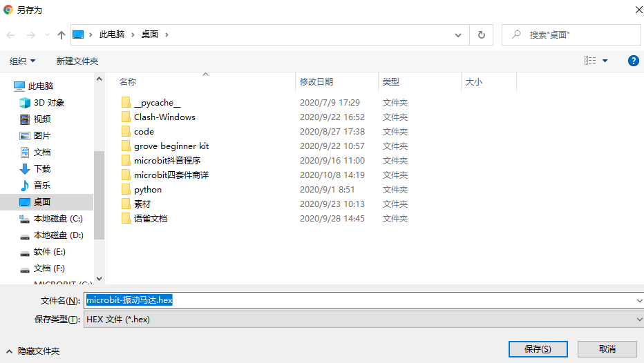Screen dimensions: 644x363
Task: Go back using the left arrow
Action: point(10,35)
